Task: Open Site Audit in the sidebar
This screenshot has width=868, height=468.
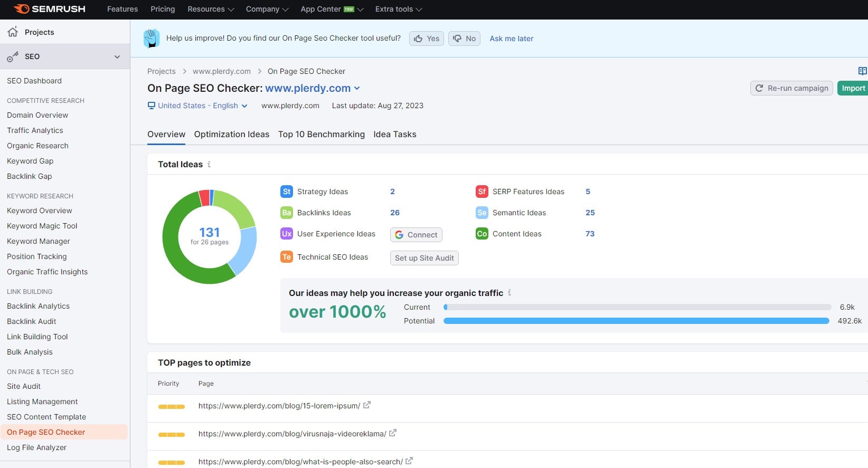Action: click(24, 386)
